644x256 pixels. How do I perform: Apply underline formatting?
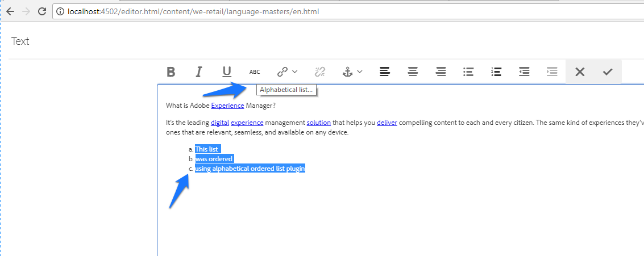pos(227,72)
